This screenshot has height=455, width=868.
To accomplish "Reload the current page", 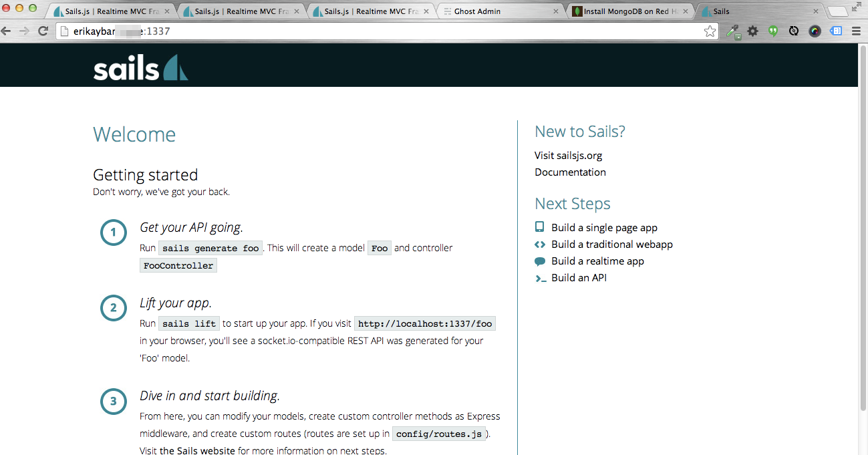I will coord(43,31).
